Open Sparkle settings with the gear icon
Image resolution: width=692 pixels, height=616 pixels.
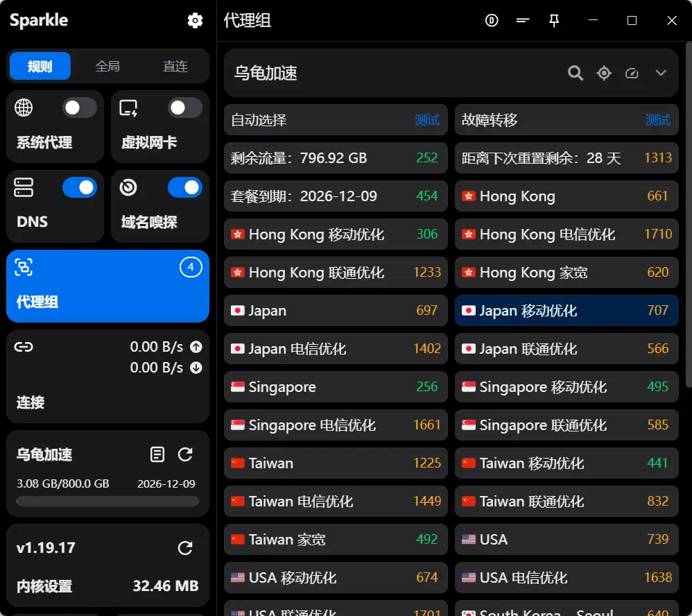[195, 21]
